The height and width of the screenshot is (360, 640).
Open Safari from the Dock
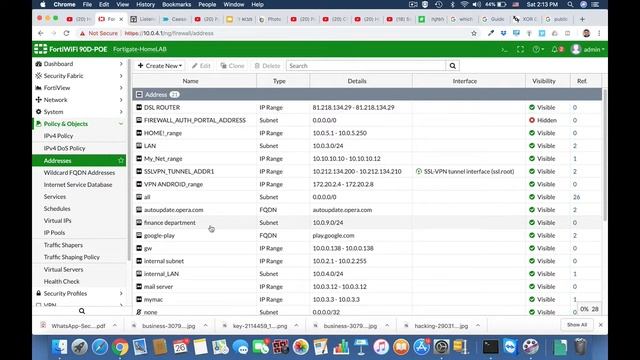tap(100, 347)
